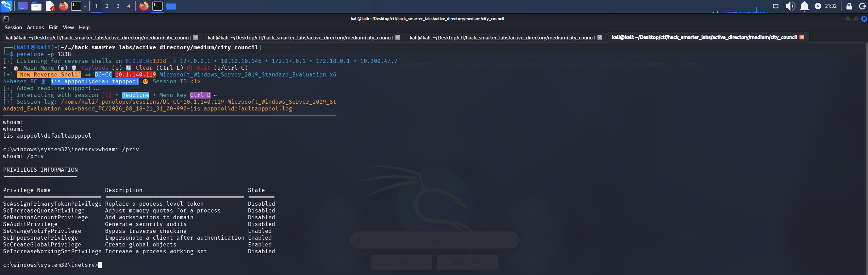This screenshot has height=275, width=868.
Task: Close the second terminal tab
Action: click(x=398, y=37)
